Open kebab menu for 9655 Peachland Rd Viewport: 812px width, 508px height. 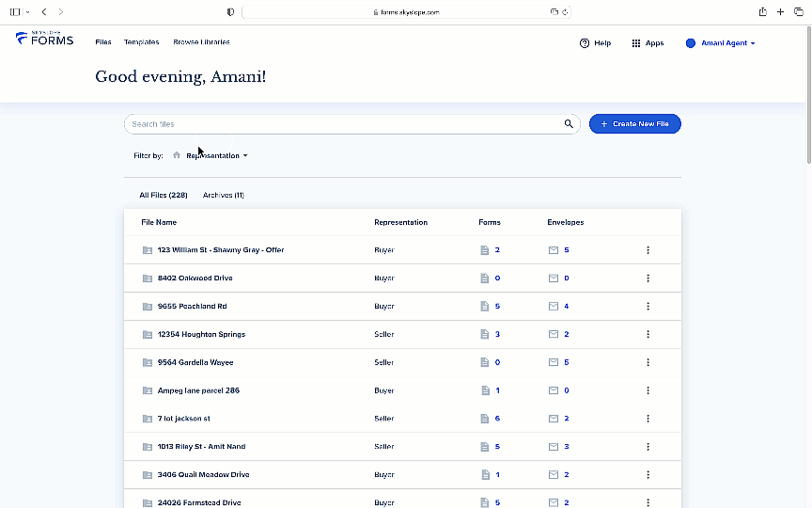coord(648,307)
